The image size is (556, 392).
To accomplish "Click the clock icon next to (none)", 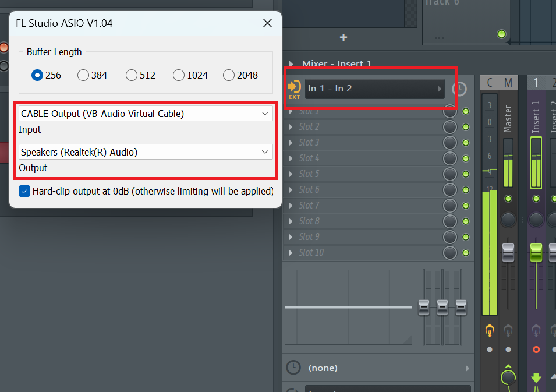I will (293, 368).
